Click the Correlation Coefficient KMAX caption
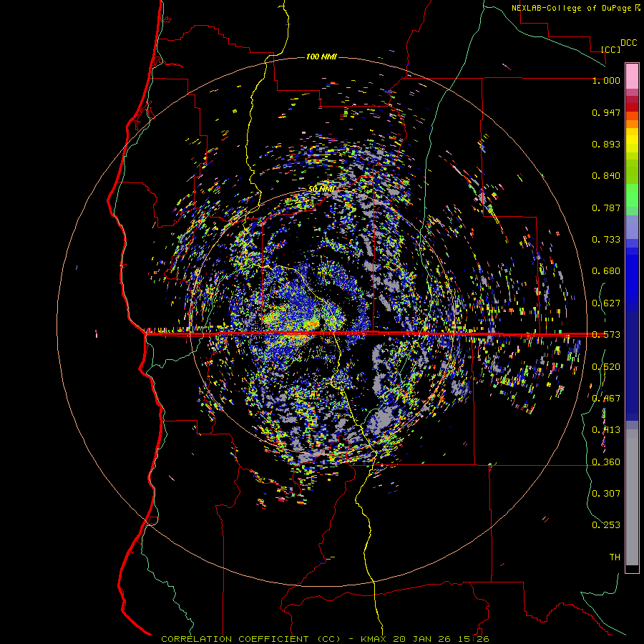The height and width of the screenshot is (644, 644). [x=325, y=639]
